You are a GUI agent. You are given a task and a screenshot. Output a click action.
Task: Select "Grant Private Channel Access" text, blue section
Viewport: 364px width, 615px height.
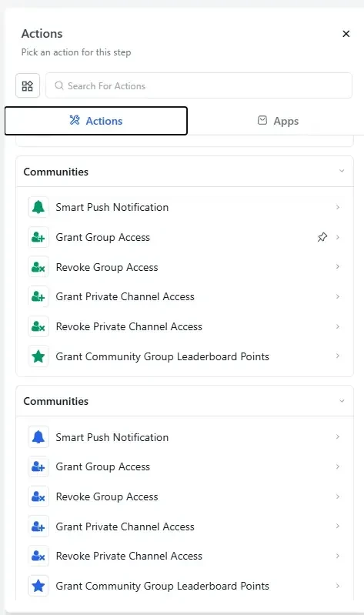(125, 526)
